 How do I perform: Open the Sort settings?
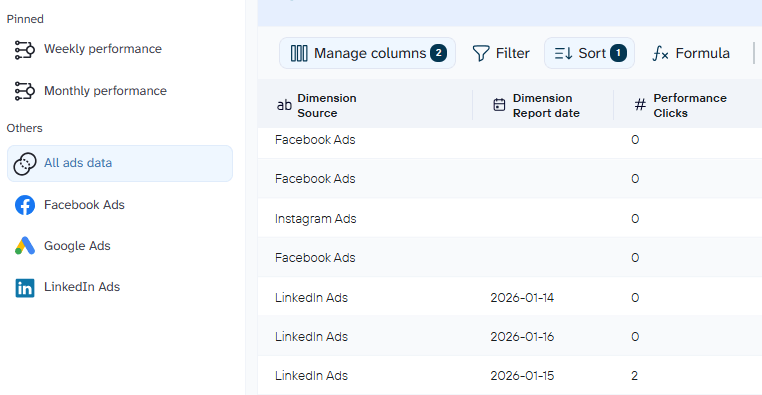(589, 53)
